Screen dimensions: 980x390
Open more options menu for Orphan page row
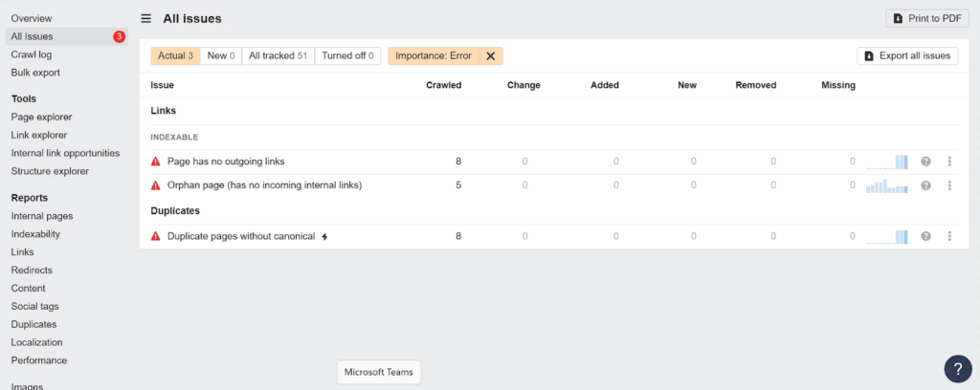click(x=949, y=185)
